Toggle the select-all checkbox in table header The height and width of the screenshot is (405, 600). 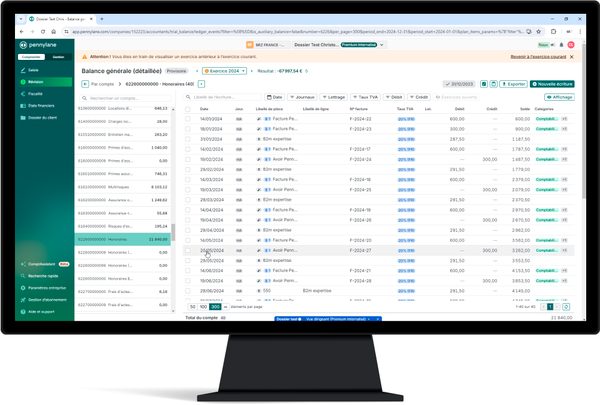[188, 109]
